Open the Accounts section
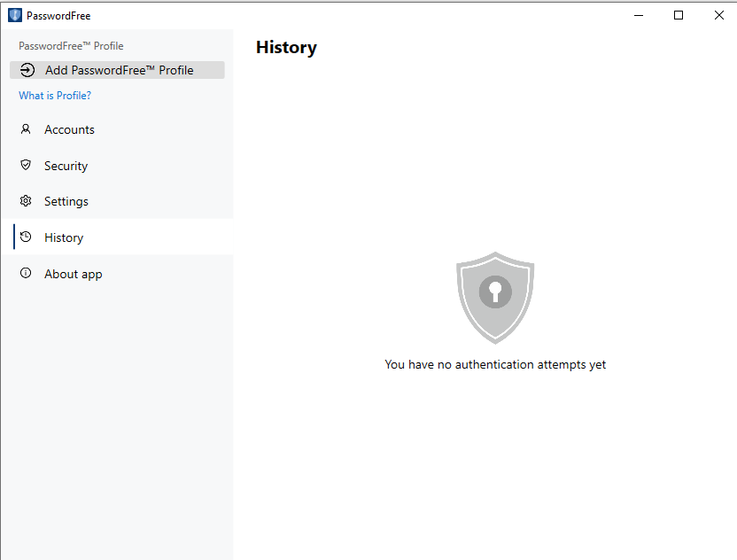Viewport: 737px width, 560px height. pyautogui.click(x=69, y=129)
